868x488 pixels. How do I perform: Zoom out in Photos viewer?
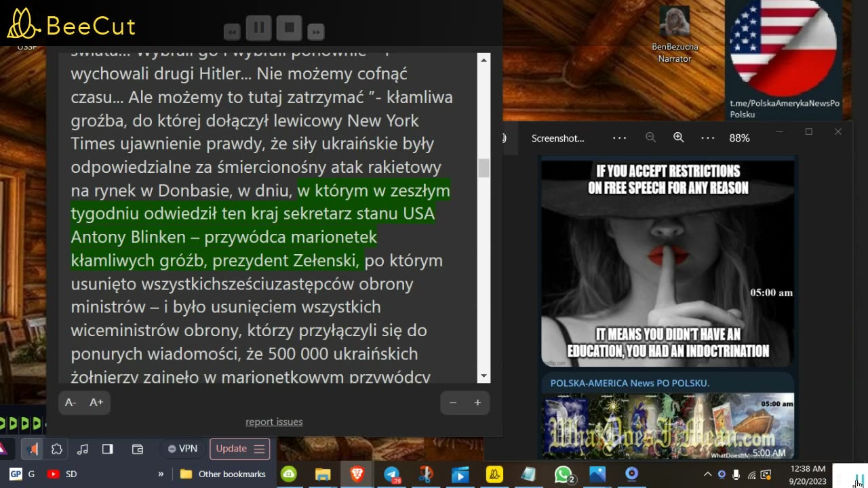[650, 138]
